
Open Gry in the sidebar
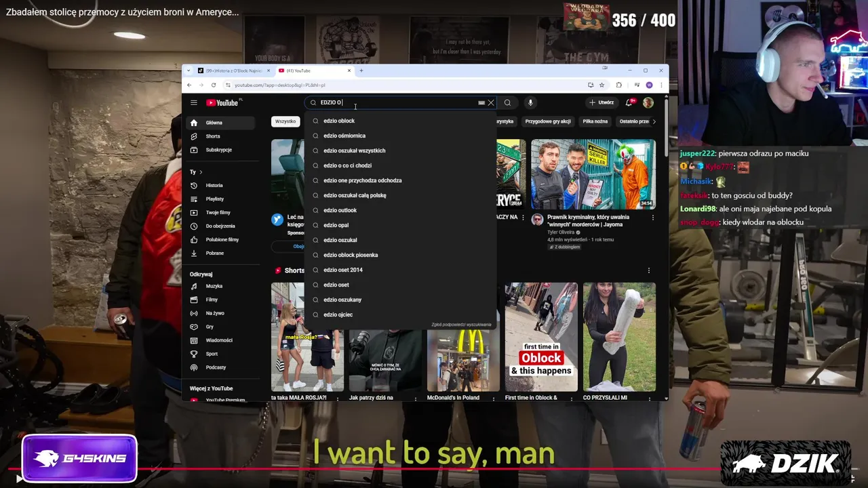pyautogui.click(x=220, y=327)
